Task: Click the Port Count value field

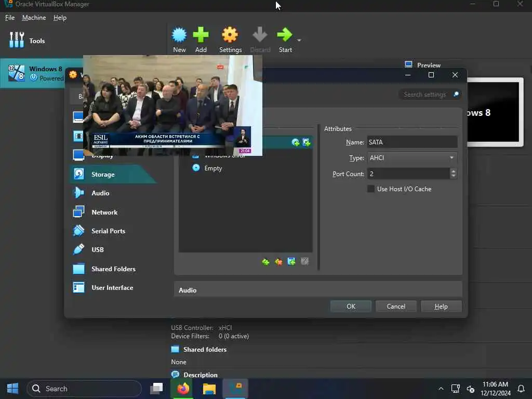Action: tap(408, 174)
